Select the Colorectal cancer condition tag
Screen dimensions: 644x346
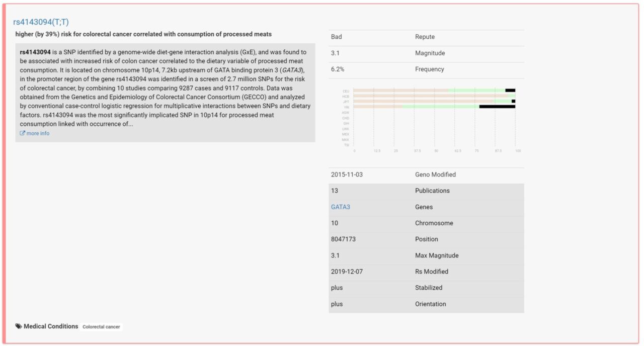tap(101, 326)
